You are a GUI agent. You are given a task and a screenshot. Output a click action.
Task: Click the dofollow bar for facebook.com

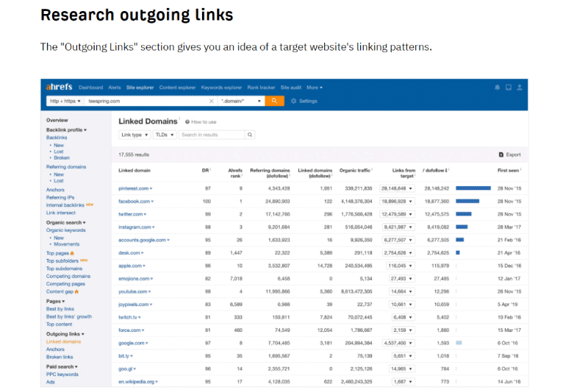click(x=467, y=201)
